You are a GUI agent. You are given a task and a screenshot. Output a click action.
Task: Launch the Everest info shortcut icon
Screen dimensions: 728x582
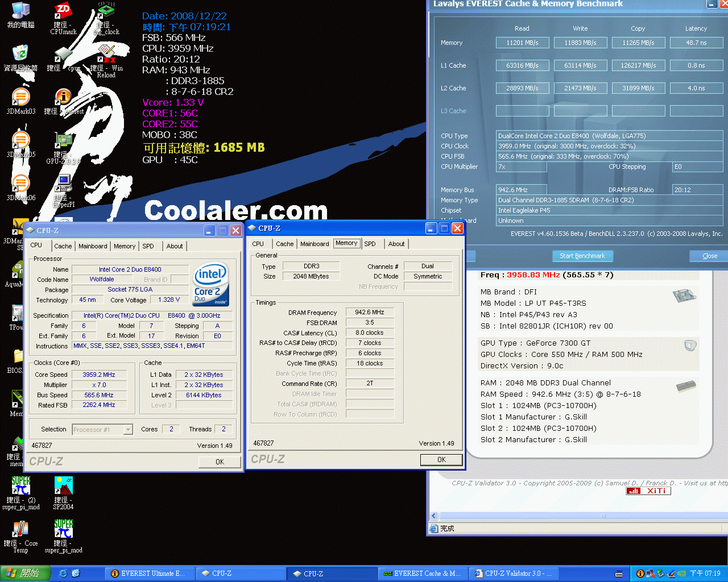[63, 101]
